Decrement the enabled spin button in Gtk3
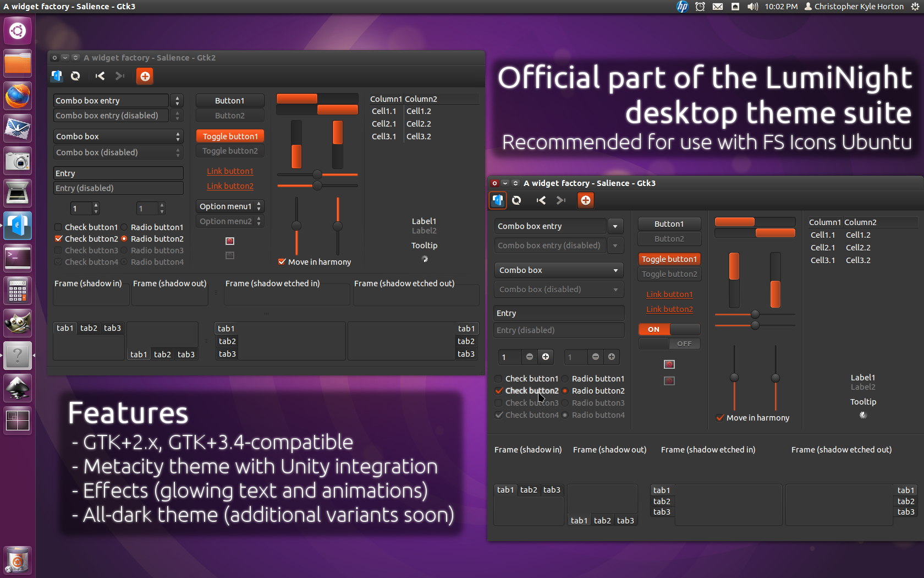924x578 pixels. pos(529,357)
